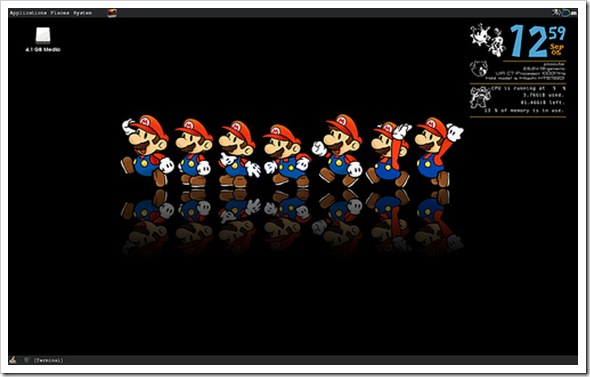Click the 'CPU is running at' text line
The height and width of the screenshot is (377, 590).
(x=528, y=88)
